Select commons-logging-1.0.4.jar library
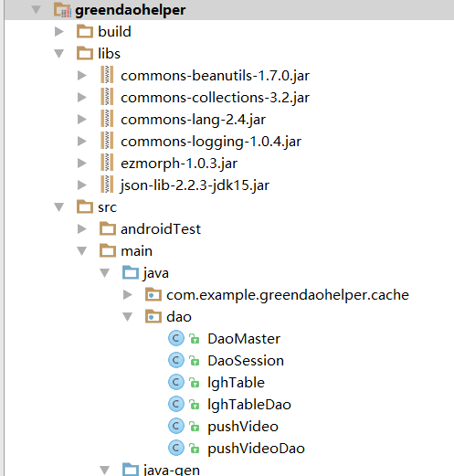Image resolution: width=454 pixels, height=476 pixels. (211, 142)
